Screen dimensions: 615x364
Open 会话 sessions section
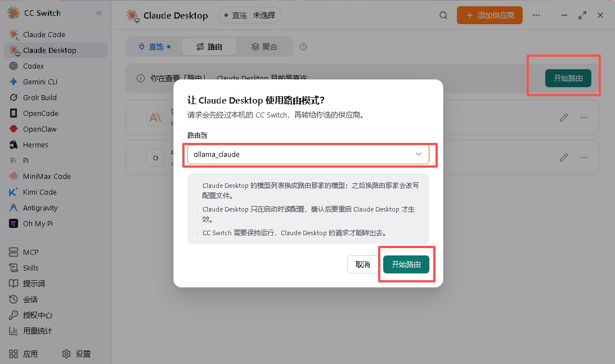tap(55, 299)
